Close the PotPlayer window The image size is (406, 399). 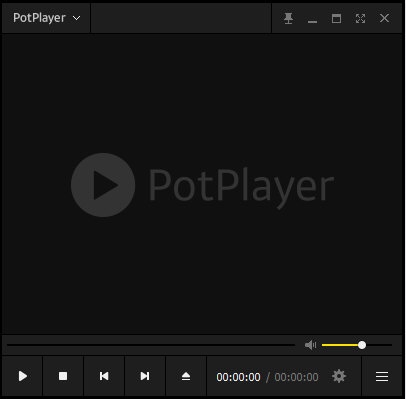pos(384,18)
